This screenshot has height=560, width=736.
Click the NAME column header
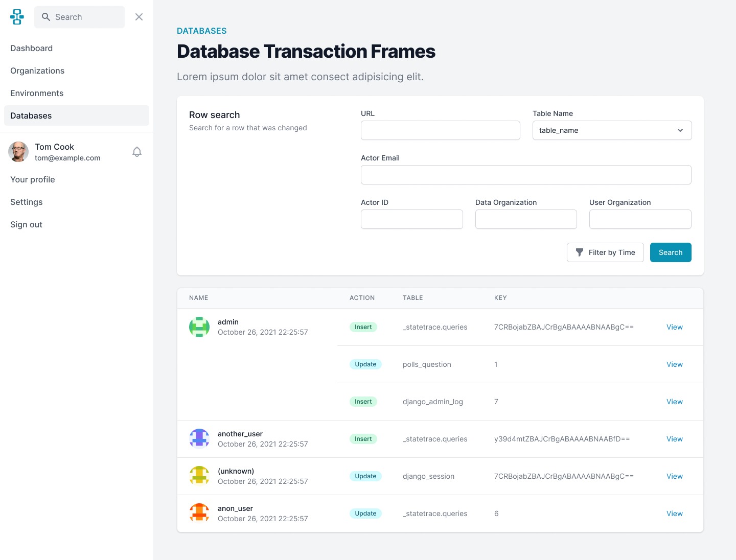point(198,298)
